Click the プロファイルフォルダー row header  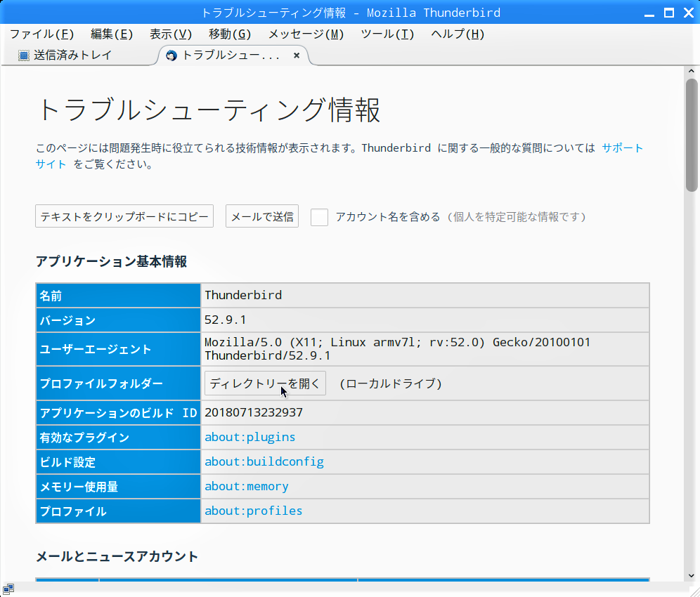pos(118,383)
